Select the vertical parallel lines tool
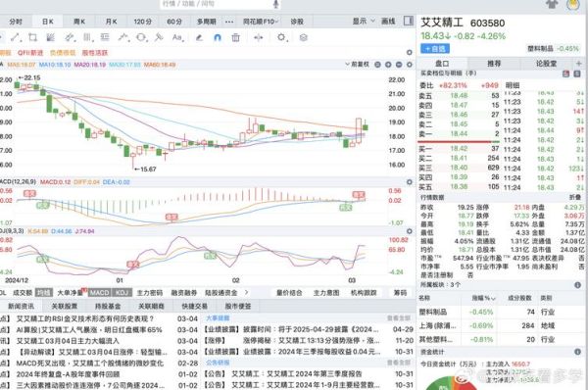The width and height of the screenshot is (588, 390). pos(87,37)
